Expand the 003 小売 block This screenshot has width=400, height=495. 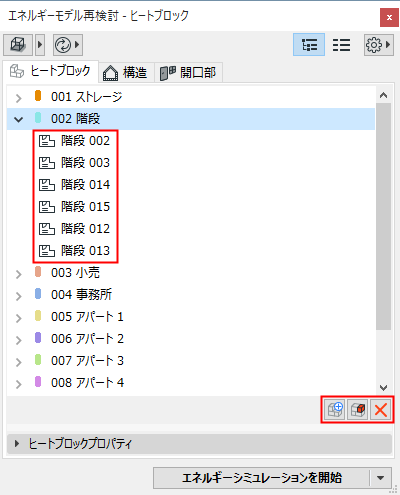(x=19, y=274)
